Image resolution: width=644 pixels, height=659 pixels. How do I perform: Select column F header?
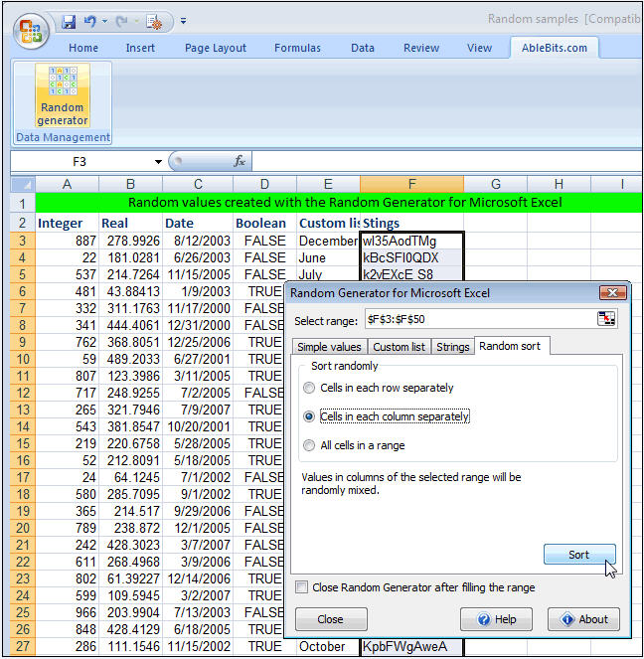pyautogui.click(x=411, y=184)
